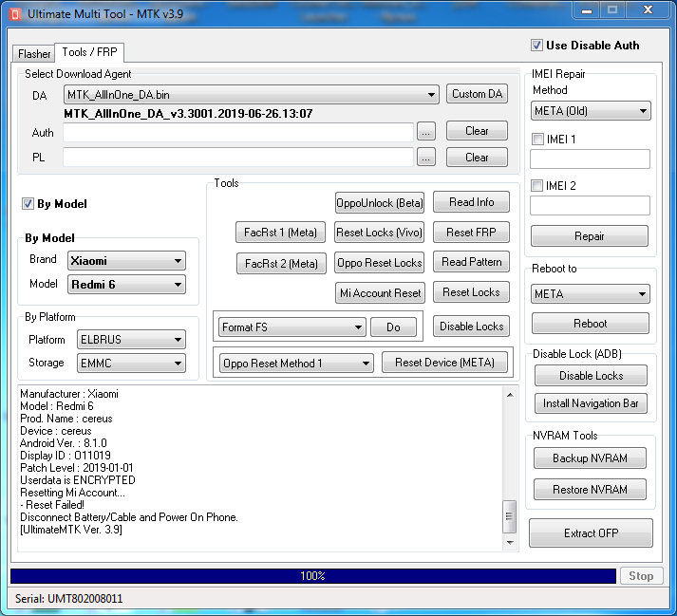Close the Ultimate Multi Tool window
The width and height of the screenshot is (677, 616).
point(648,9)
